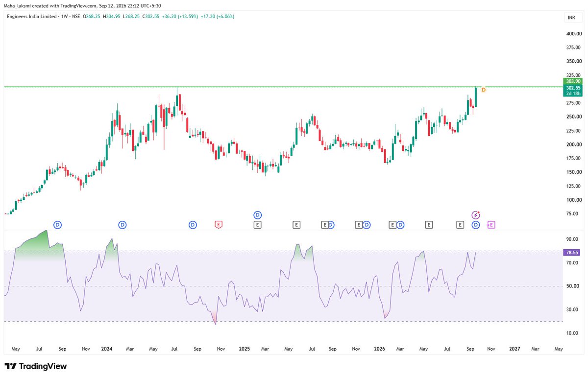Click the 325.00 price axis label
The height and width of the screenshot is (378, 588).
tap(572, 75)
